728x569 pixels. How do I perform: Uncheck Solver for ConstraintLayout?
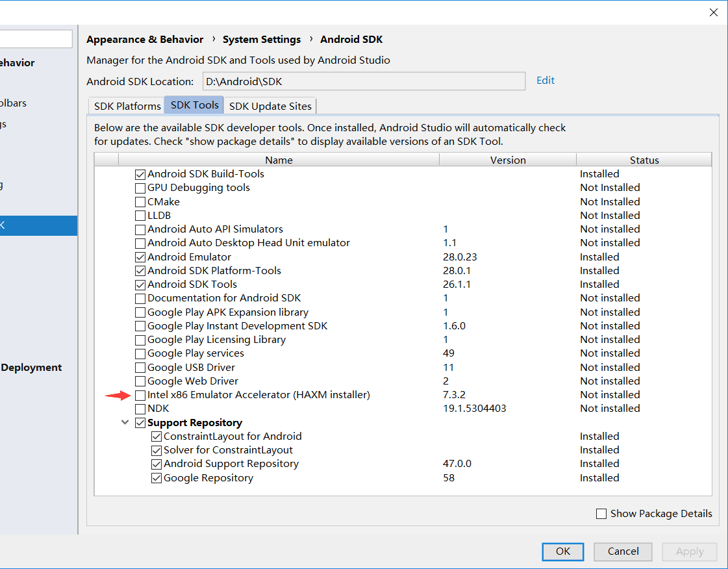(x=157, y=450)
